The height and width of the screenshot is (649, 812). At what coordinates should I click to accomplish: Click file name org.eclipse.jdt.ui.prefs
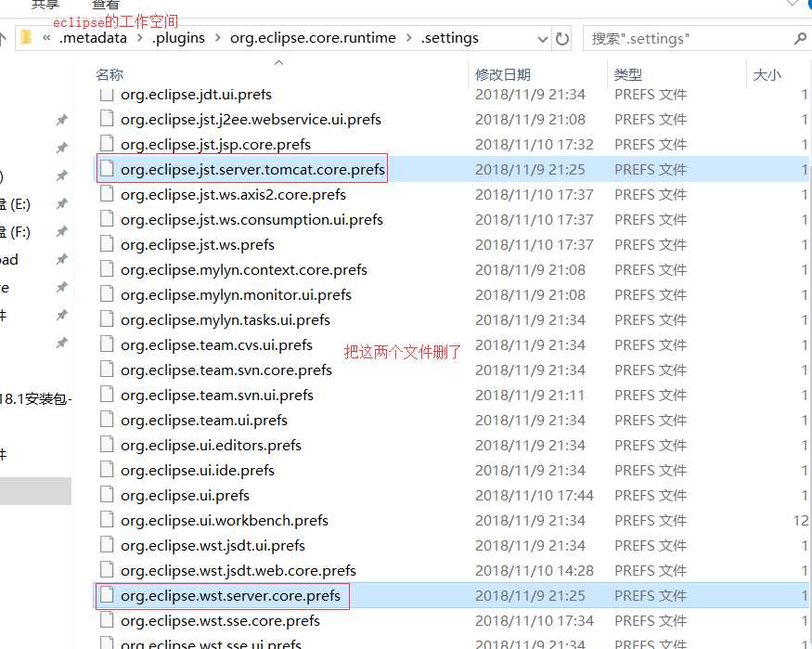tap(196, 95)
